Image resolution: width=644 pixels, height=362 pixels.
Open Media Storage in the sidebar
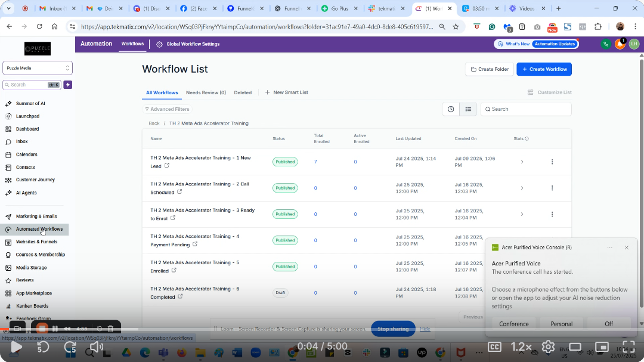31,268
